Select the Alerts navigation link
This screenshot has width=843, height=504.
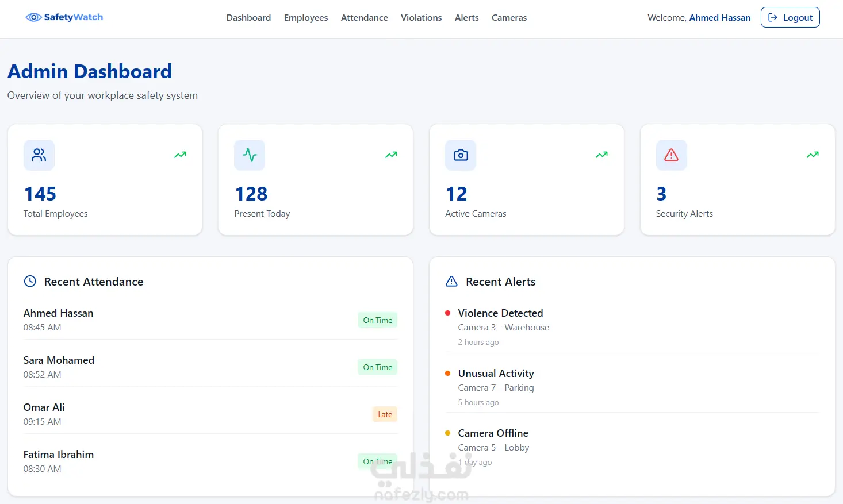coord(467,18)
